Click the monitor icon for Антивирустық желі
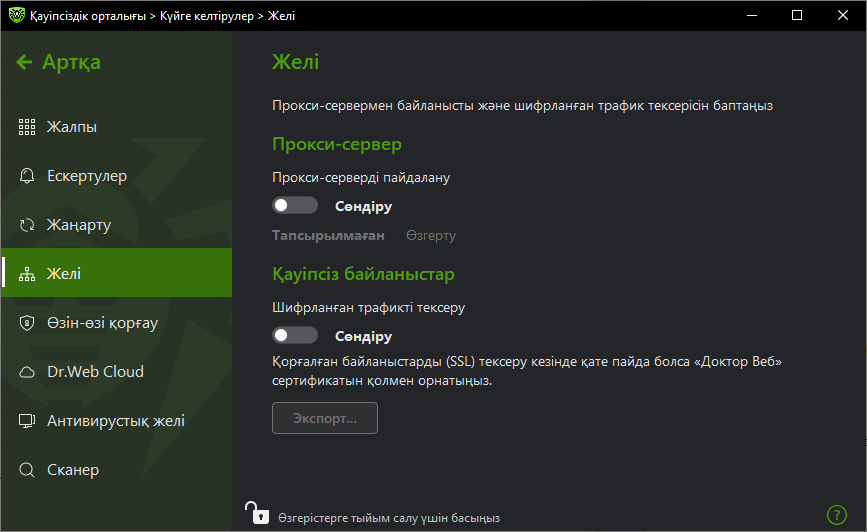The image size is (867, 532). click(27, 421)
